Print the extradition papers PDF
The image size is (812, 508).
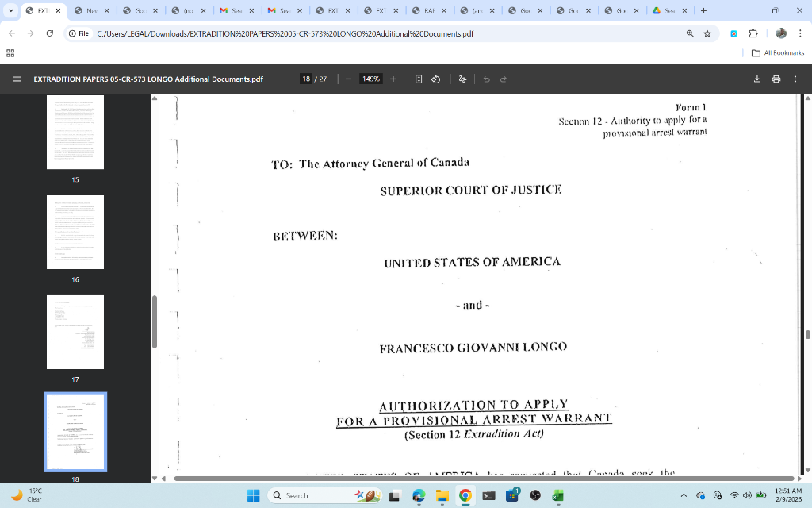pyautogui.click(x=776, y=79)
